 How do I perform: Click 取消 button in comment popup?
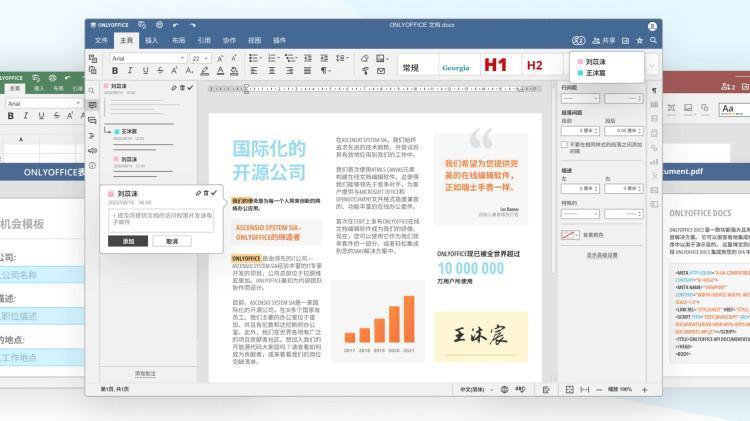point(172,242)
